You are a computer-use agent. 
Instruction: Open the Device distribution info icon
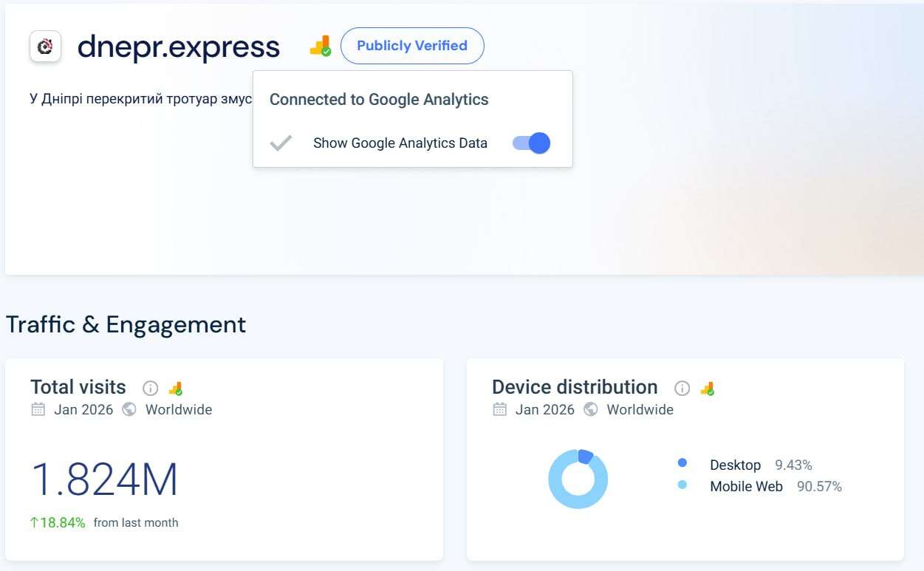[x=682, y=388]
